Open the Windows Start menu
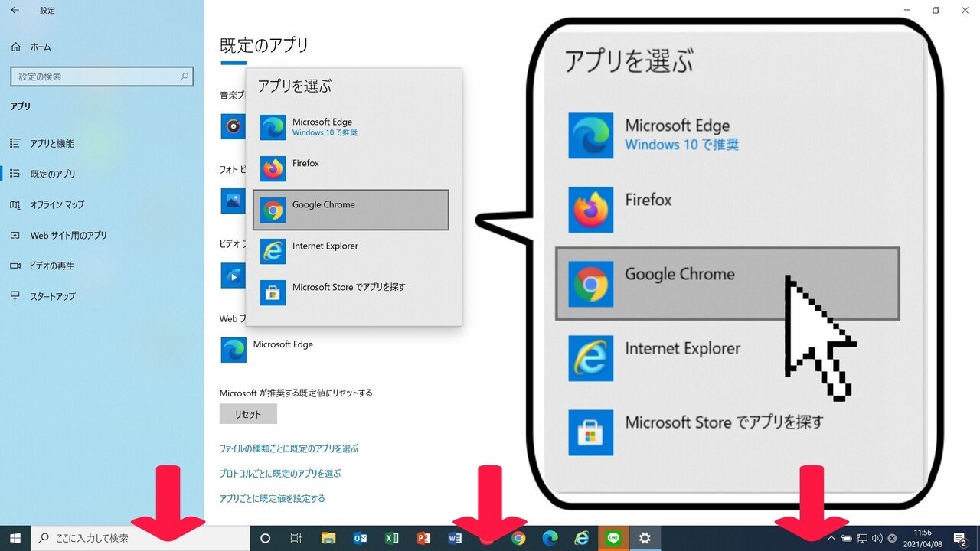980x551 pixels. [x=15, y=538]
